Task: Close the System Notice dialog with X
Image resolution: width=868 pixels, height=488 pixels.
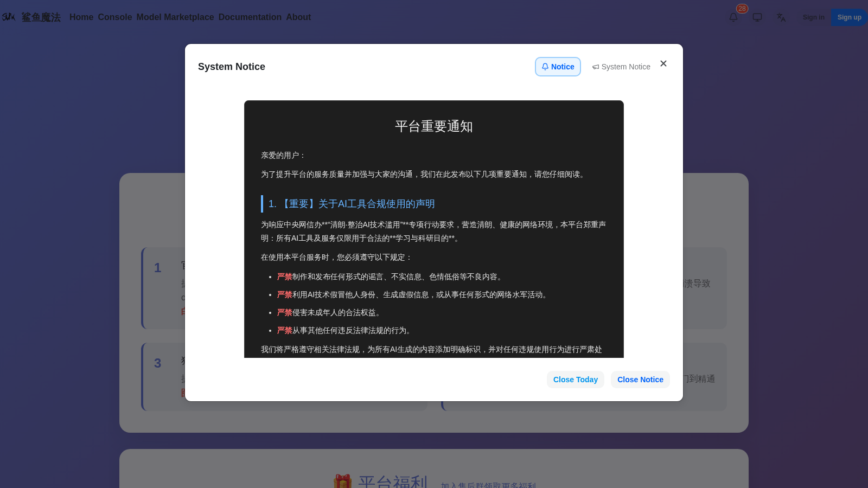Action: [663, 63]
